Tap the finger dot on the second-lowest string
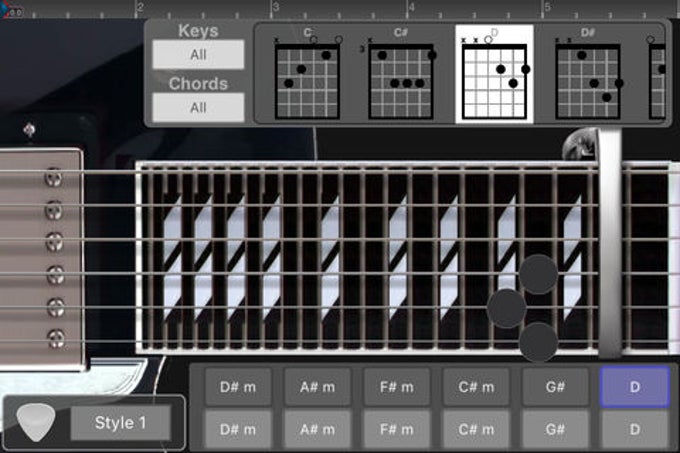The width and height of the screenshot is (680, 453). [507, 308]
